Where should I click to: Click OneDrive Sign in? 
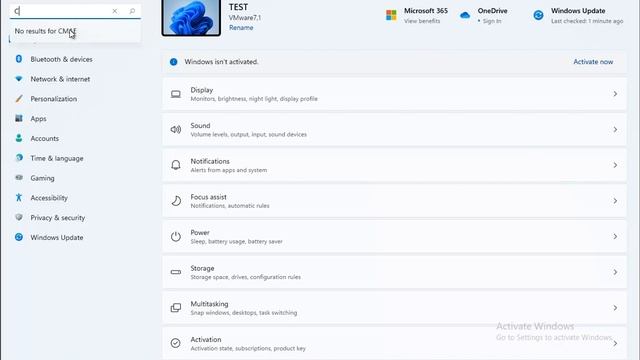[491, 21]
